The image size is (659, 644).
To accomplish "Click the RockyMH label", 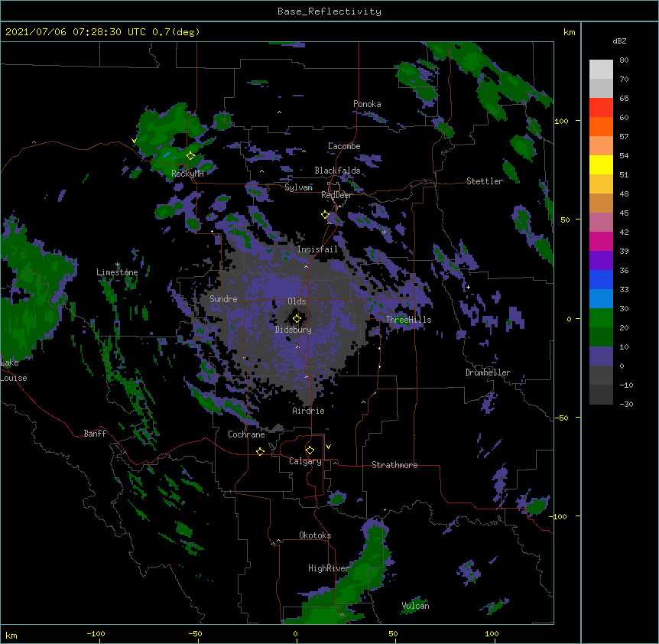I will (x=187, y=174).
